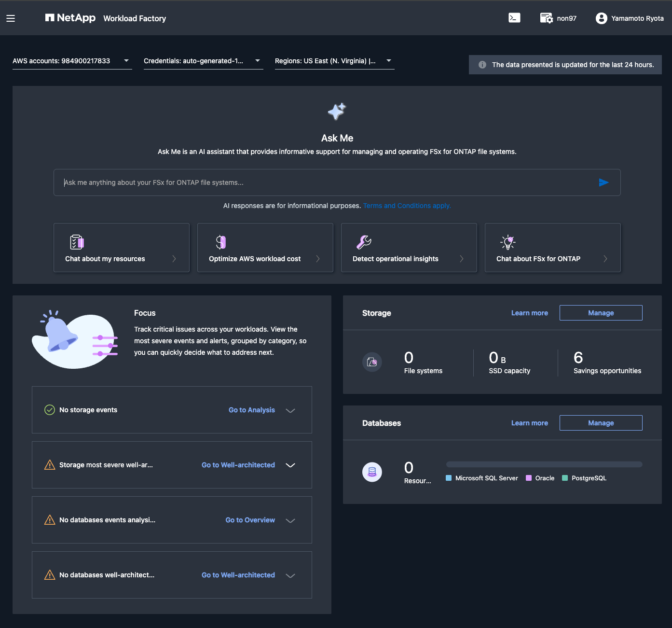Click the Databases Resources count
The height and width of the screenshot is (628, 672).
pos(409,468)
